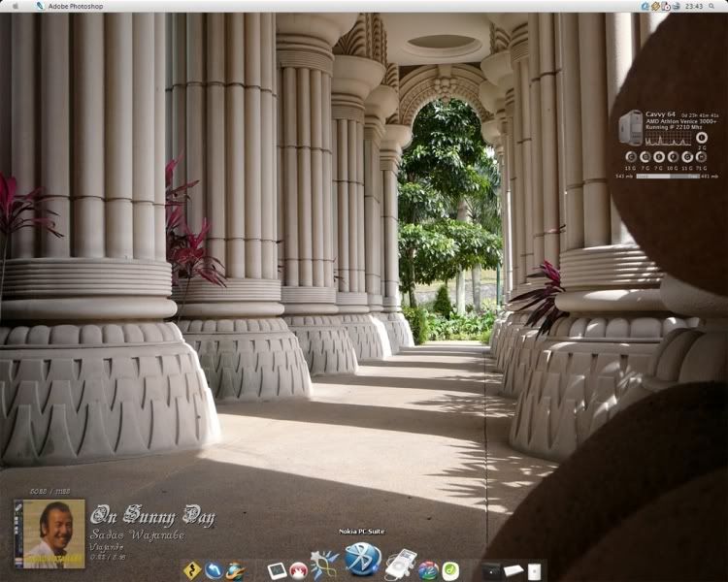Click the song title On Sunny Day
This screenshot has width=728, height=582.
[x=151, y=516]
